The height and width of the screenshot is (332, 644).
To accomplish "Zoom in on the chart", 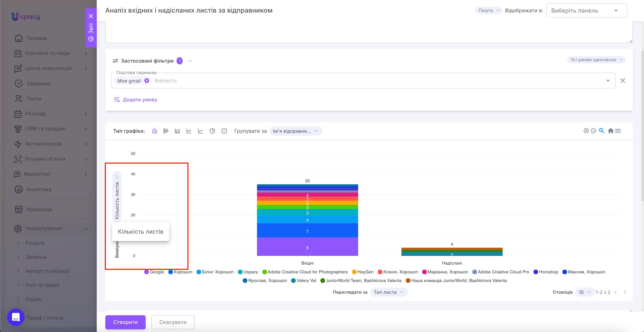I will pyautogui.click(x=586, y=131).
